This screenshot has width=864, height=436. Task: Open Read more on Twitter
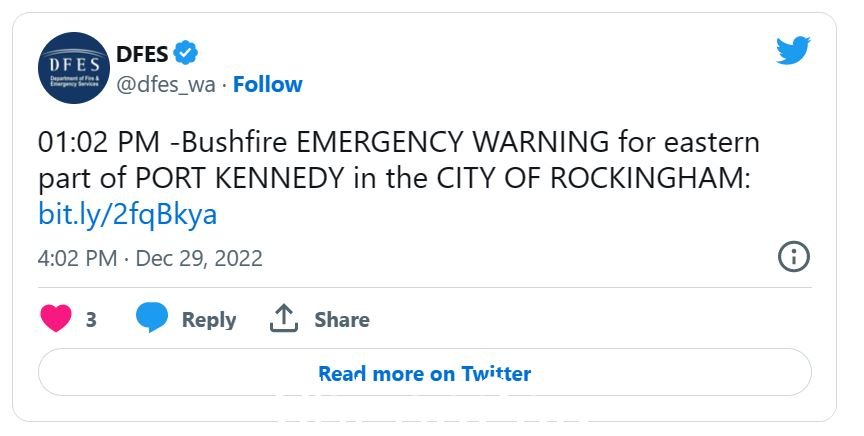425,372
